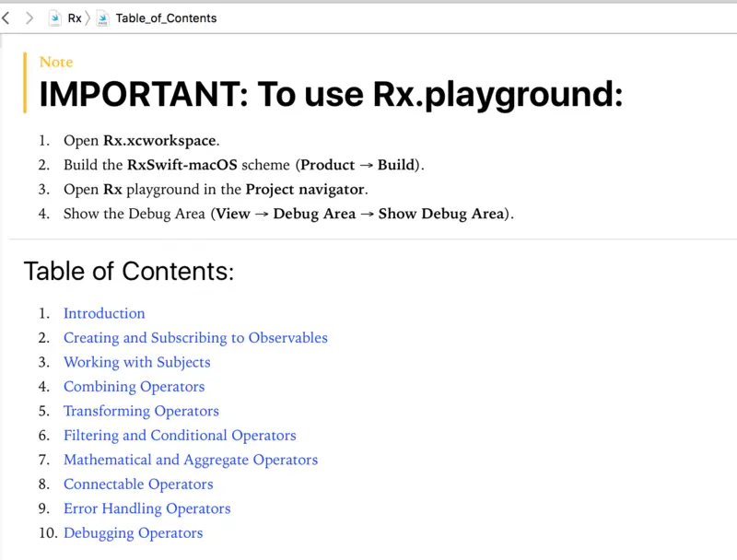
Task: Go back using the left arrow
Action: pos(6,18)
